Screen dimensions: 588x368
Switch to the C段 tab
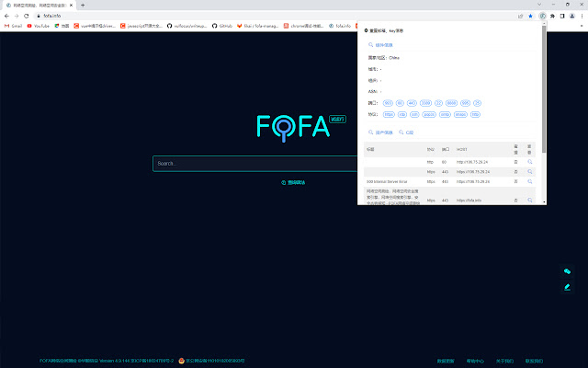(x=406, y=132)
